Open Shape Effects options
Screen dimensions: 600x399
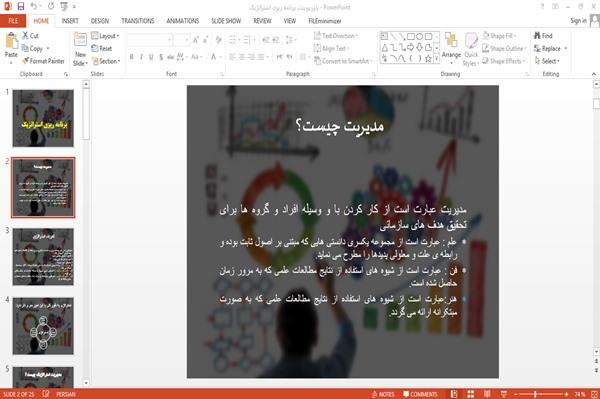pyautogui.click(x=503, y=61)
